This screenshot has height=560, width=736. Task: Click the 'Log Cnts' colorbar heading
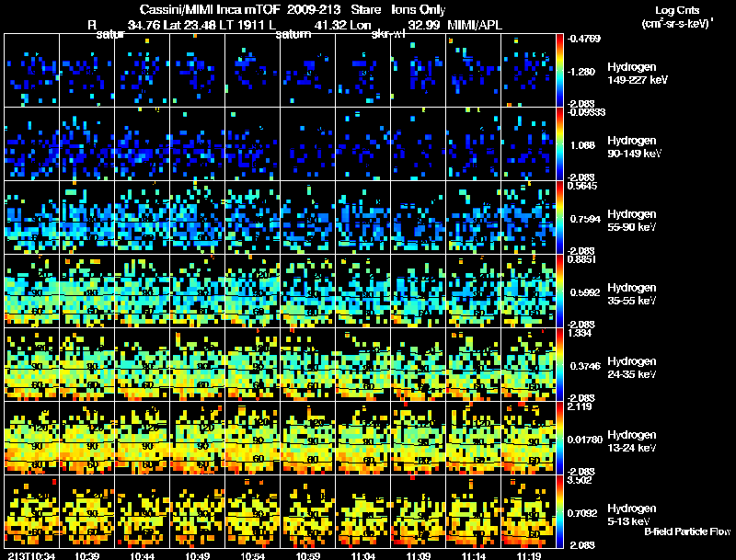pos(677,10)
